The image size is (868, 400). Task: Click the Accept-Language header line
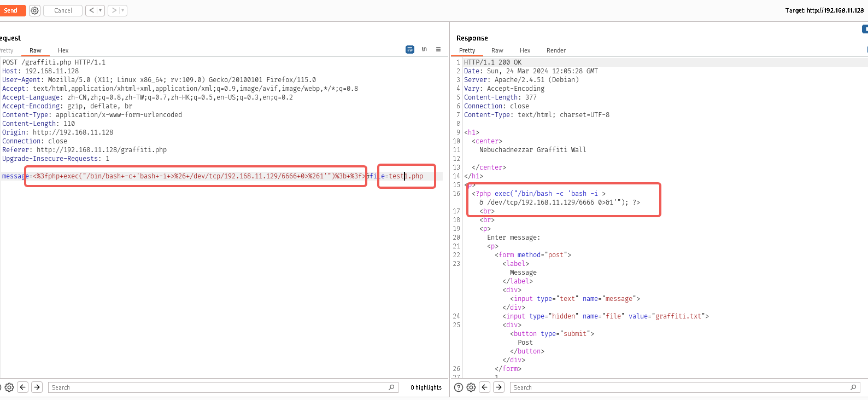pos(148,97)
